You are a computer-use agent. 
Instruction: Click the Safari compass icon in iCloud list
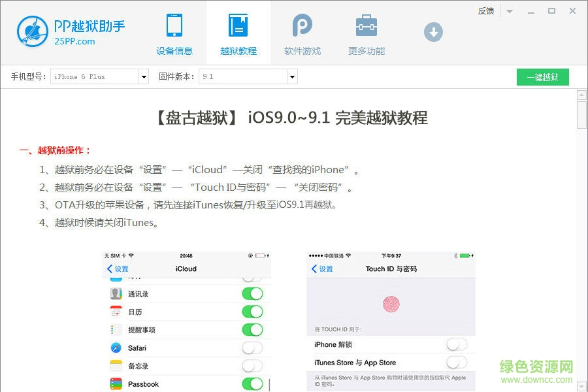coord(116,348)
